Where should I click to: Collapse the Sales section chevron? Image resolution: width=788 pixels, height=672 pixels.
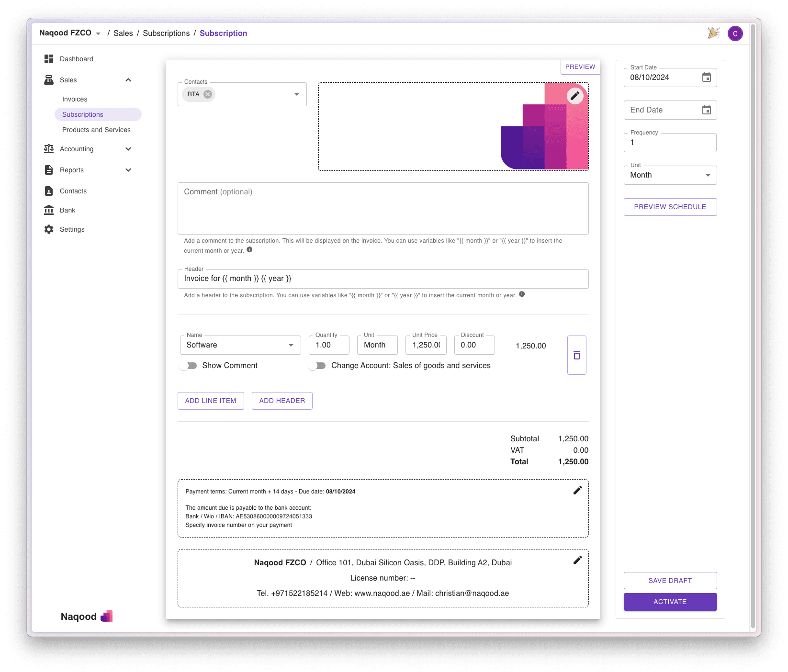coord(128,80)
